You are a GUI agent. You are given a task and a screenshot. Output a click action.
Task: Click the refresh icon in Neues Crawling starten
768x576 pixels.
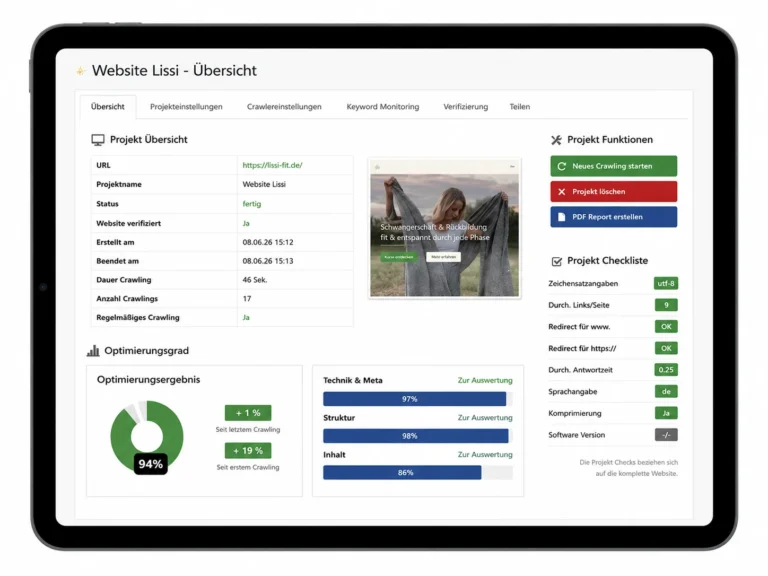562,167
